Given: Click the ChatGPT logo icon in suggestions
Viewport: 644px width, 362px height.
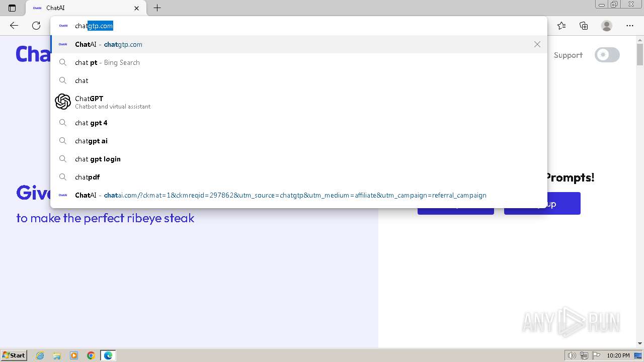Looking at the screenshot, I should (x=63, y=102).
